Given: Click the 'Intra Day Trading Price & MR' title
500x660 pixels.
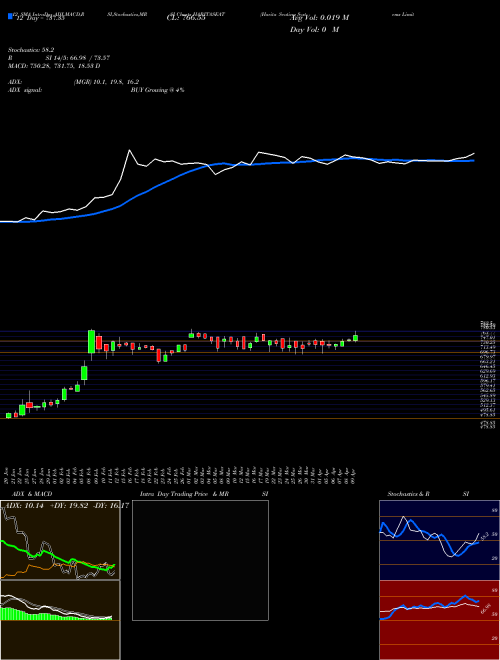Looking at the screenshot, I should click(x=184, y=494).
